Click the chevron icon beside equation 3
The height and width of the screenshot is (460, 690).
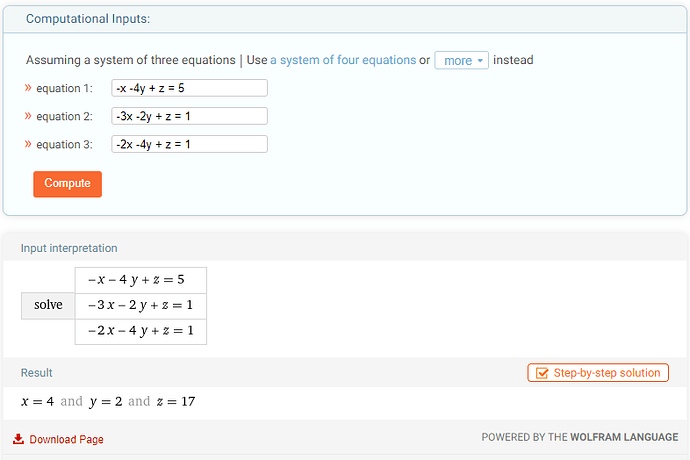point(28,144)
